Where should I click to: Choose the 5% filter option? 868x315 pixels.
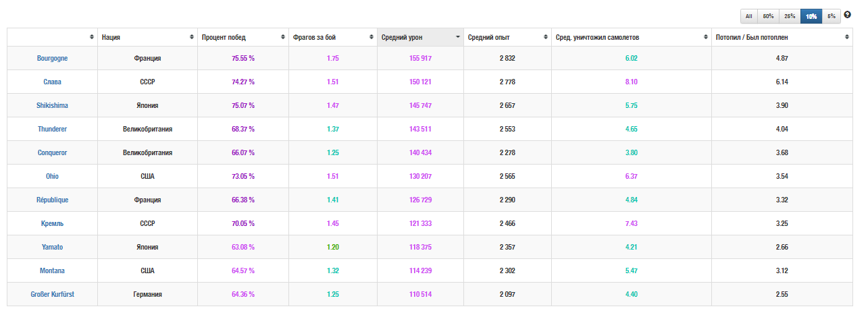point(832,16)
